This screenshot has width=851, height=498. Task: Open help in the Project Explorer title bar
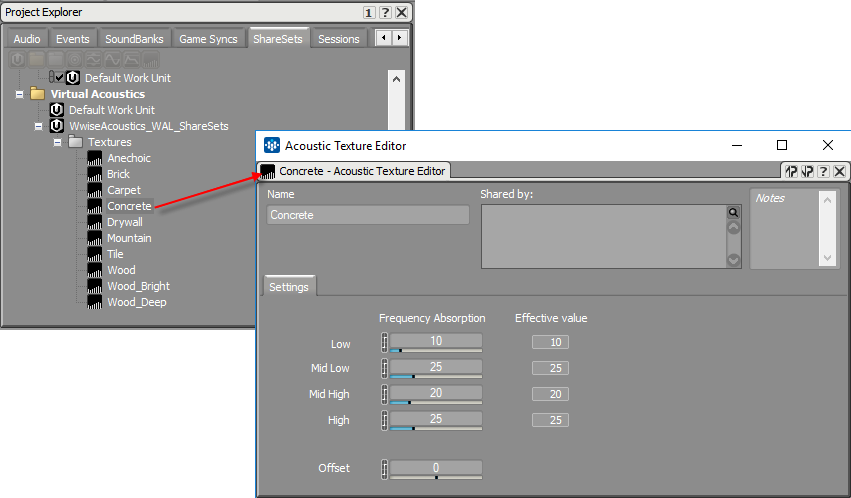[385, 12]
